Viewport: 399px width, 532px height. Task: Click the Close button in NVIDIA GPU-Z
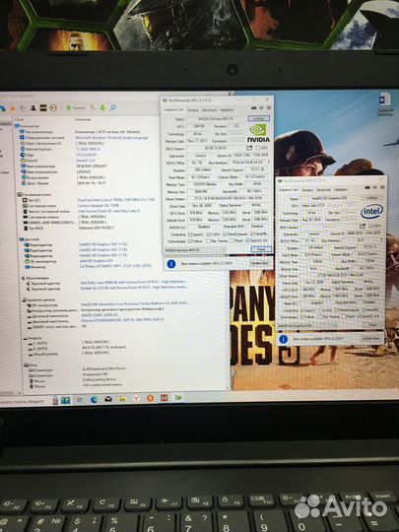[x=261, y=249]
